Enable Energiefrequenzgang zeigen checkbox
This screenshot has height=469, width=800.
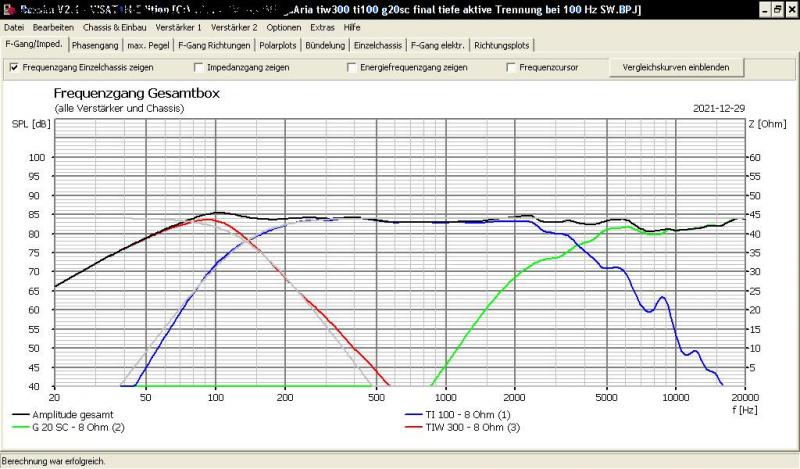(x=352, y=67)
